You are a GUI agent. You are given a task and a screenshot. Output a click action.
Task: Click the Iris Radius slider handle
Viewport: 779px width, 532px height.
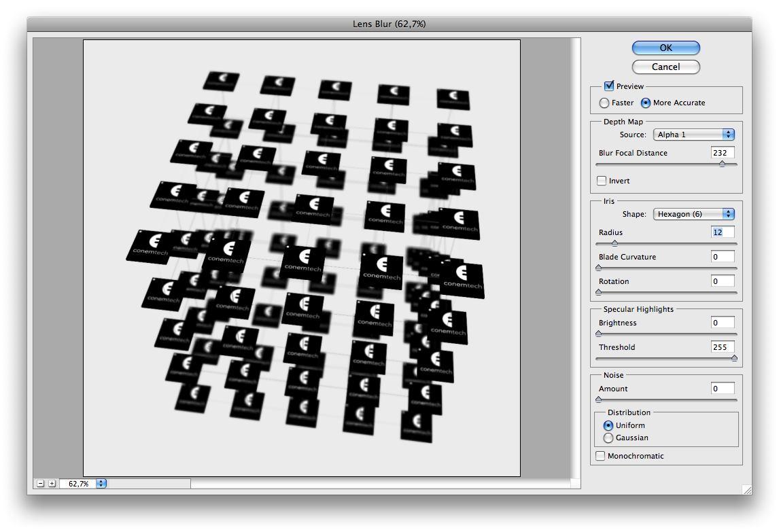pyautogui.click(x=614, y=243)
